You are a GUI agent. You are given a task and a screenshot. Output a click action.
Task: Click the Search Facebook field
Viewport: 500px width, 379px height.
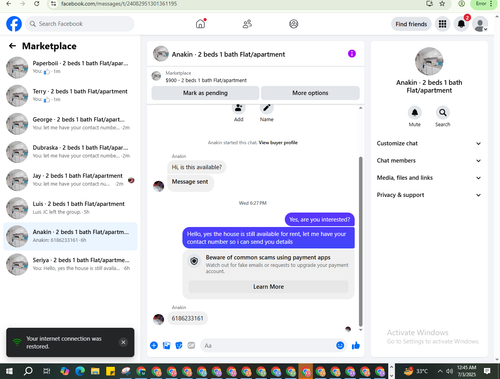point(80,24)
